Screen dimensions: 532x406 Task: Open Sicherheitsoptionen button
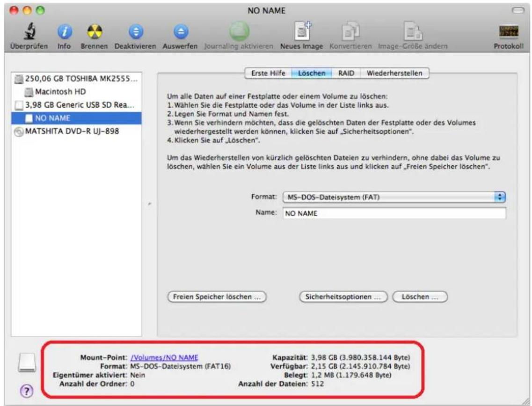(x=343, y=297)
